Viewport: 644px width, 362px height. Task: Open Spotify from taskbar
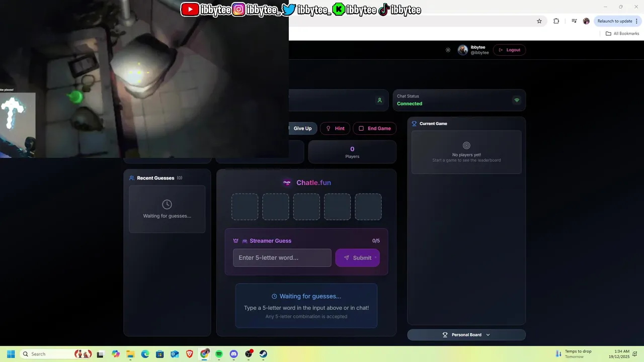[219, 354]
